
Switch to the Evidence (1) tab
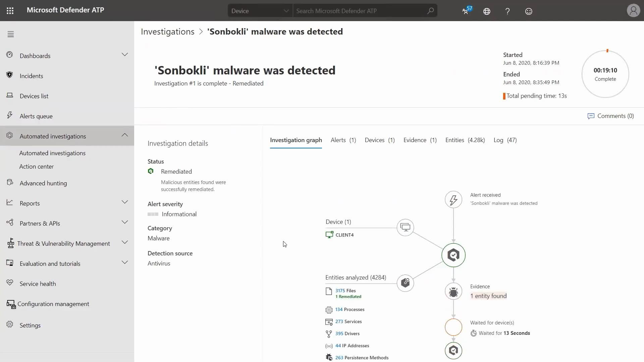420,140
